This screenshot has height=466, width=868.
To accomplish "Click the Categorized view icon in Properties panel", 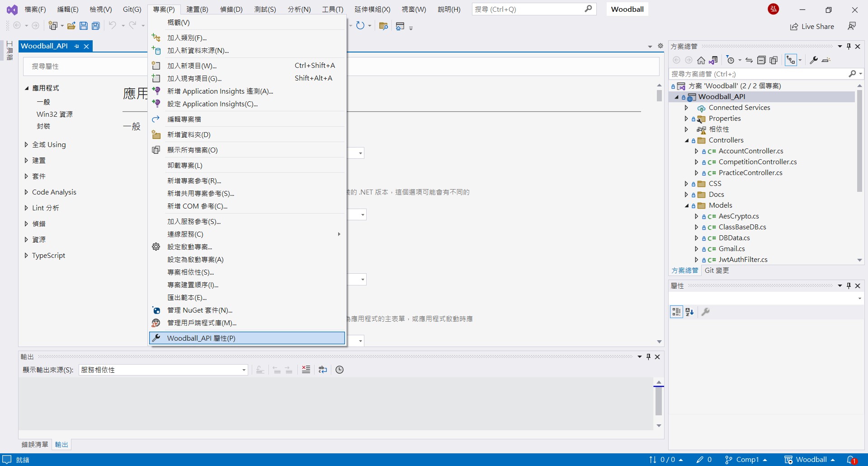I will pyautogui.click(x=676, y=312).
